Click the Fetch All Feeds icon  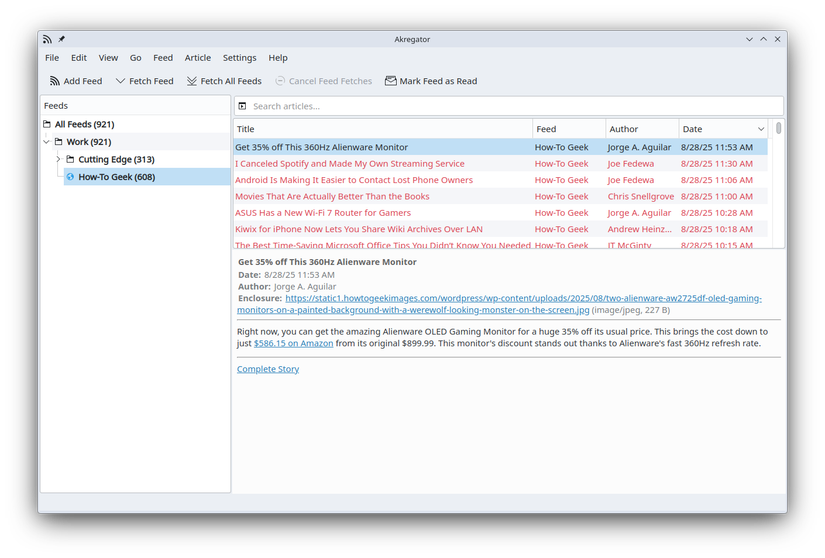(192, 81)
